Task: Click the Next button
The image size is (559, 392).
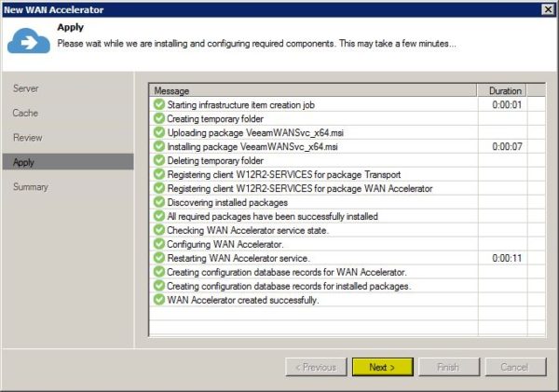Action: click(383, 367)
